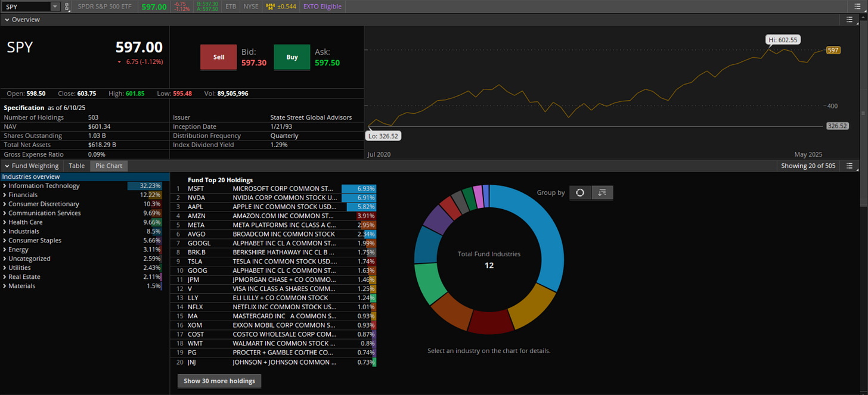The width and height of the screenshot is (868, 395).
Task: Select the XOM holding row
Action: (274, 325)
